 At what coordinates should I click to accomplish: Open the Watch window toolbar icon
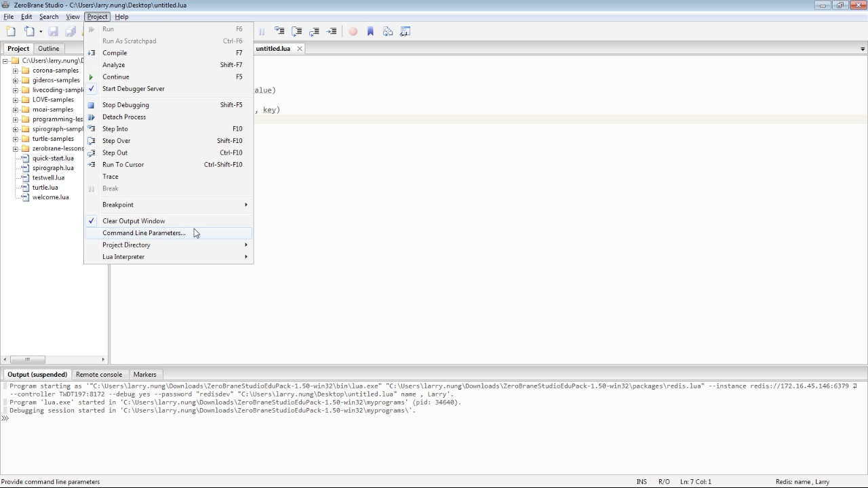click(406, 31)
